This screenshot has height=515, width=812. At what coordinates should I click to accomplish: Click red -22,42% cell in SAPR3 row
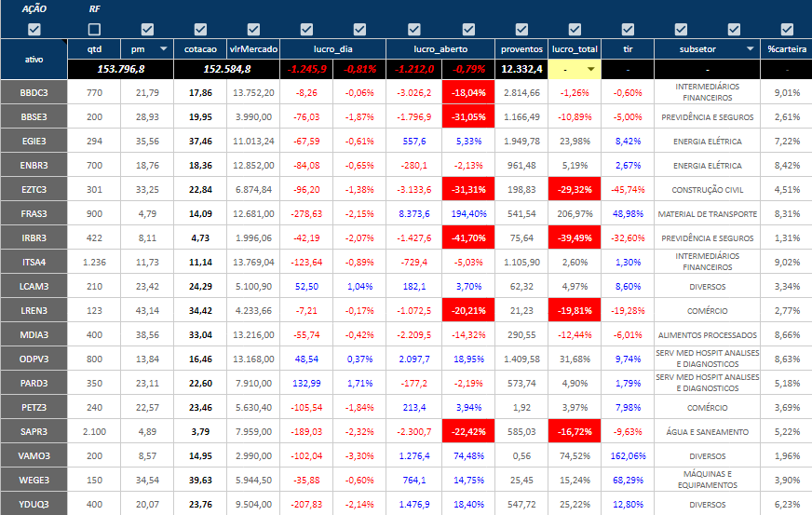[x=468, y=431]
